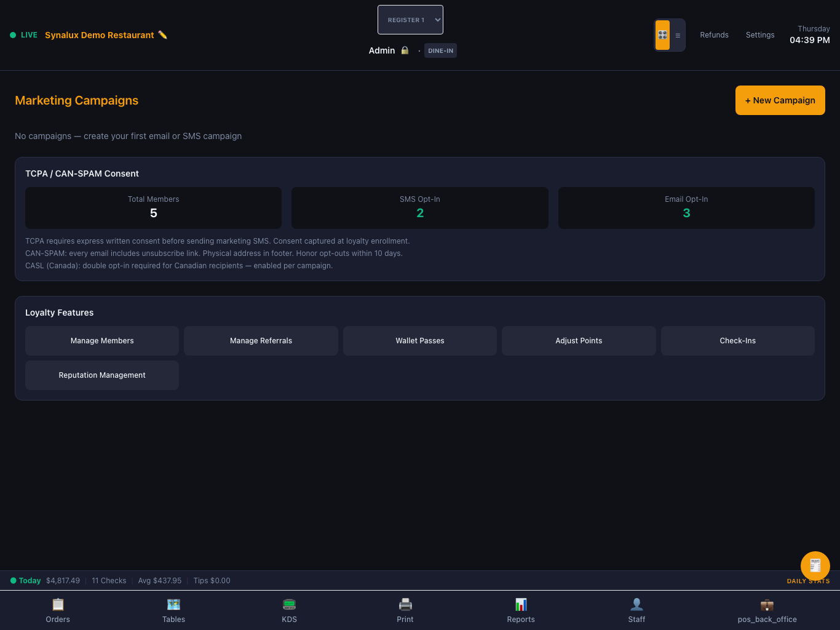Open Settings from the top menu
The width and height of the screenshot is (840, 630).
click(x=760, y=35)
